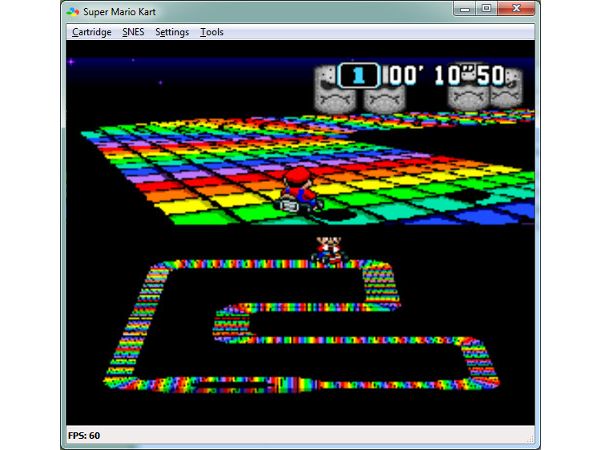Click the resize grip in status bar
The width and height of the screenshot is (600, 450).
(531, 439)
